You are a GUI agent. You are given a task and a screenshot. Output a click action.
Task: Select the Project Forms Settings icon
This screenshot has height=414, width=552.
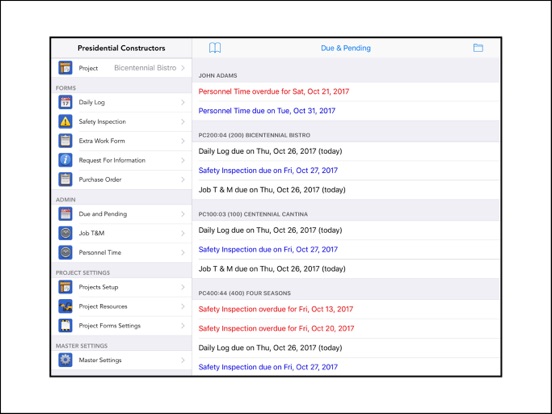[x=65, y=326]
